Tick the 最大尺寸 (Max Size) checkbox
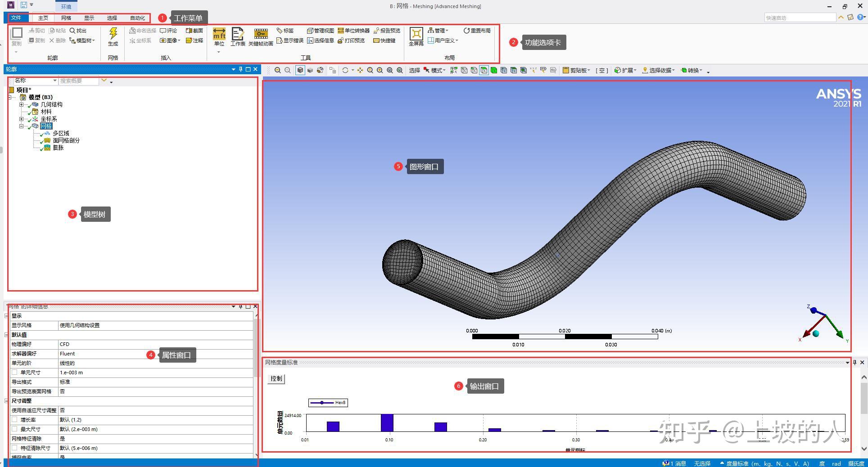Image resolution: width=868 pixels, height=467 pixels. [x=15, y=429]
